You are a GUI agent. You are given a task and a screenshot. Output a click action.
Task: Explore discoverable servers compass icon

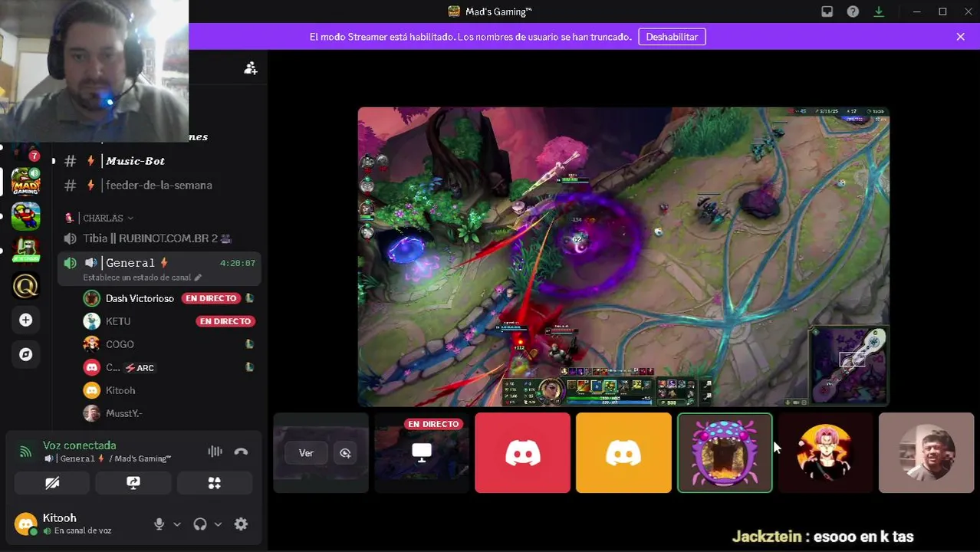tap(25, 354)
